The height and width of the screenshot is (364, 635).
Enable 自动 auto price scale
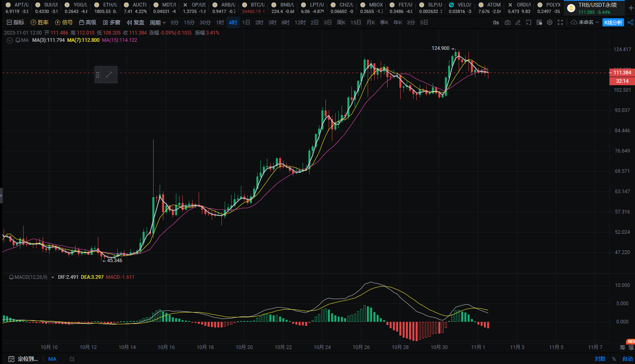(628, 359)
